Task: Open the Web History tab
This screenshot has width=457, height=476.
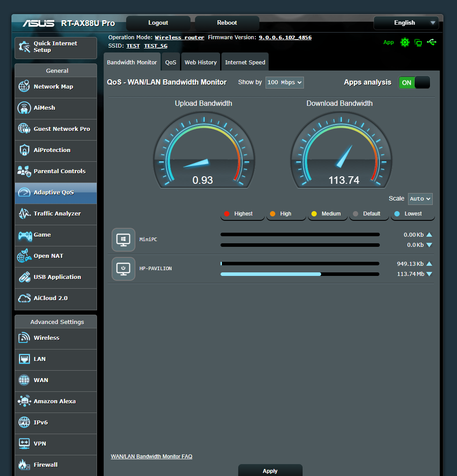Action: [x=201, y=62]
